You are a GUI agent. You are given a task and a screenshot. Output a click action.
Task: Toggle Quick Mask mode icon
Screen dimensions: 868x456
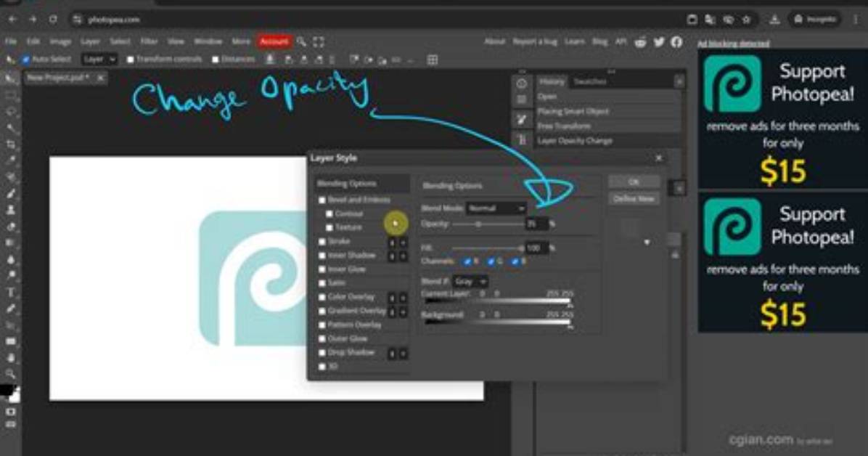(10, 412)
